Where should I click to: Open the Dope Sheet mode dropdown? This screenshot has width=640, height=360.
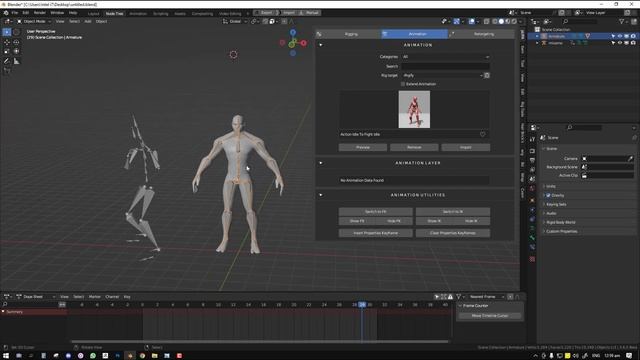click(35, 297)
